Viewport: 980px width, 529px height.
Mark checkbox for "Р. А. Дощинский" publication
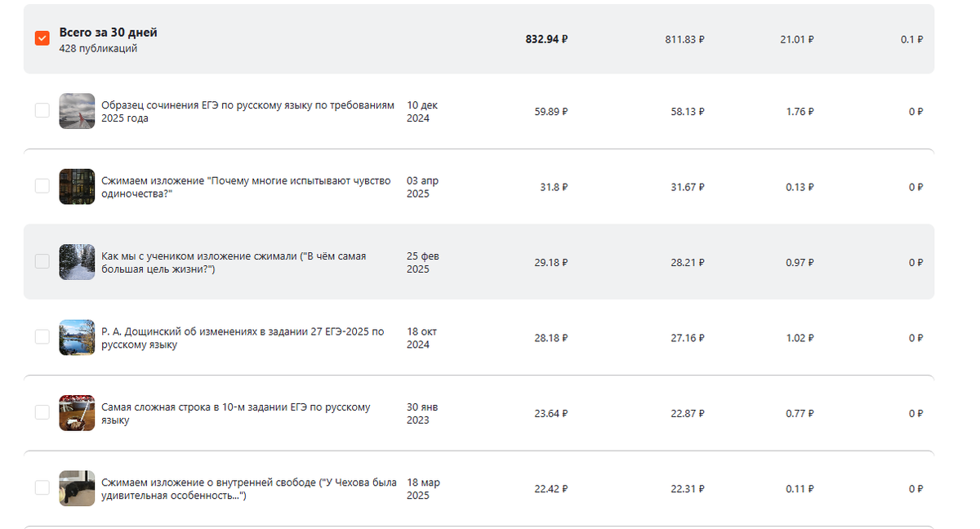click(42, 337)
